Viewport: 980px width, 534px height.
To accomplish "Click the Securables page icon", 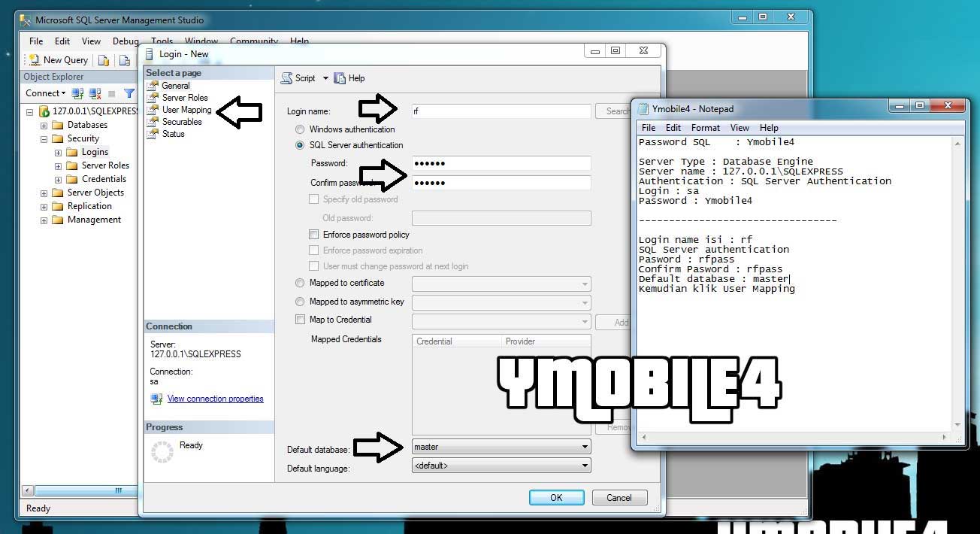I will tap(154, 122).
